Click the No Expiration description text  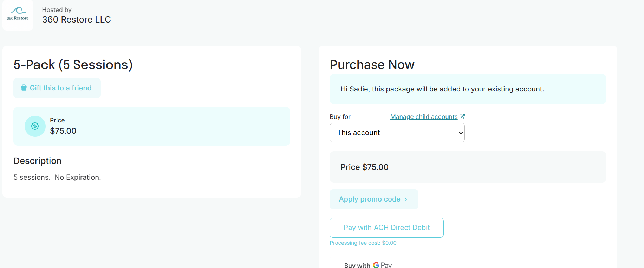tap(78, 177)
